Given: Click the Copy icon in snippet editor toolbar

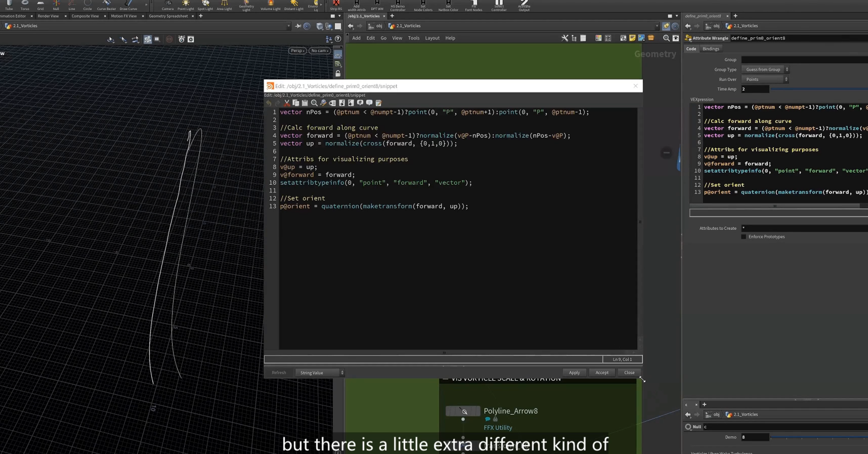Looking at the screenshot, I should (x=296, y=103).
